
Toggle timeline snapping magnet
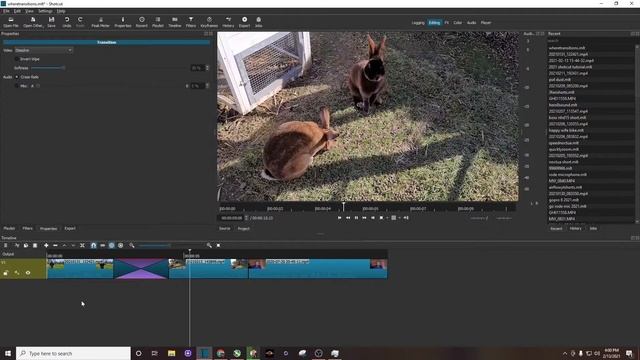(x=93, y=245)
